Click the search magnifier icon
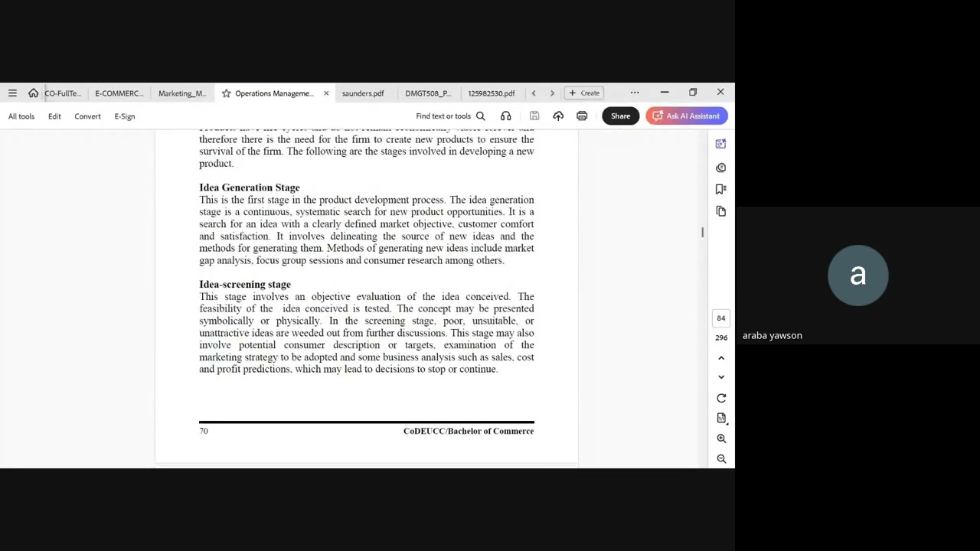 [x=481, y=116]
